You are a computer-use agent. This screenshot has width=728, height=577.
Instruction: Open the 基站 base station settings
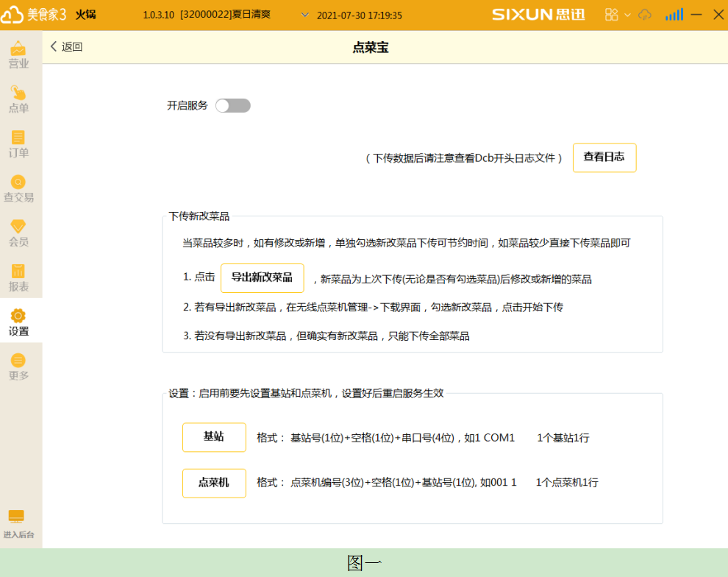(214, 437)
